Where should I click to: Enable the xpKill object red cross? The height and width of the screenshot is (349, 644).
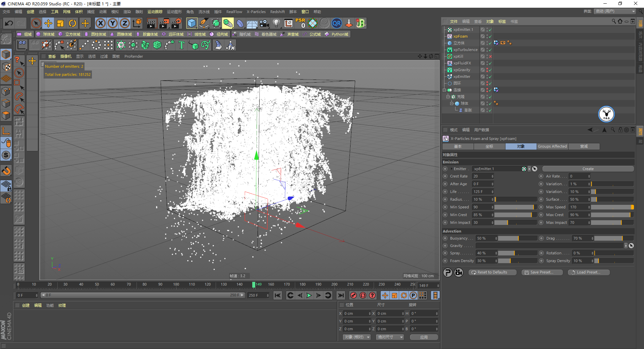tap(490, 56)
